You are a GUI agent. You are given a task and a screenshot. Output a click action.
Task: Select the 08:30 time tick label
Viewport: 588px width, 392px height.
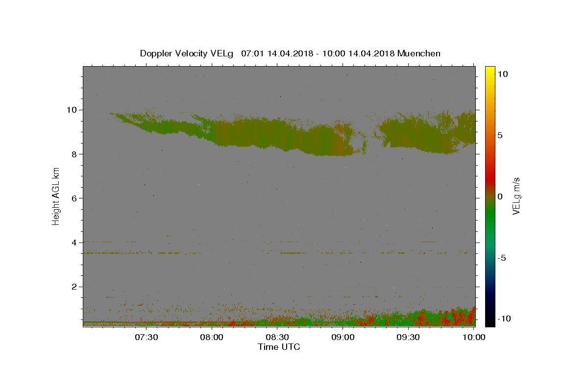point(277,337)
